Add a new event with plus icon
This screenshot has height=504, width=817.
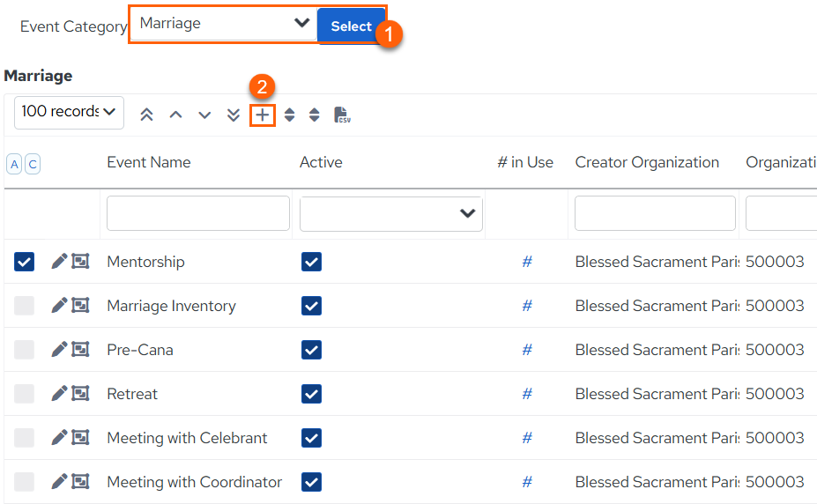(262, 115)
